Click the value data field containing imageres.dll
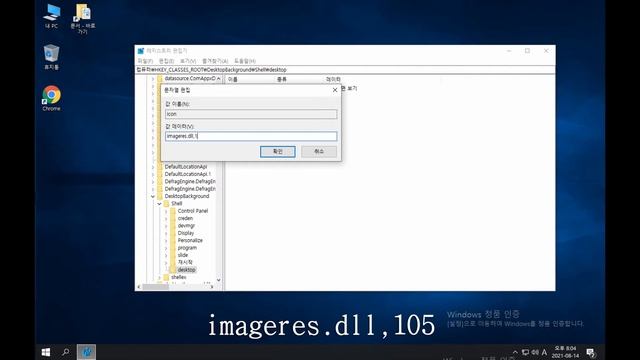Screen dimensions: 640x360 (x=251, y=136)
